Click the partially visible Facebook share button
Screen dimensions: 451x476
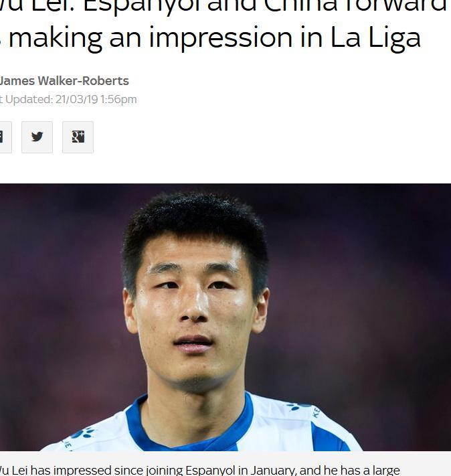click(5, 137)
